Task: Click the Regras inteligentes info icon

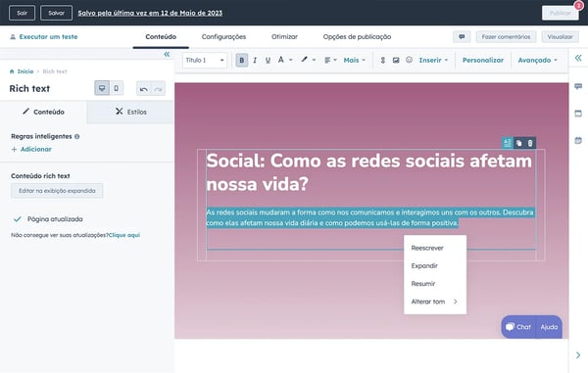Action: pos(76,136)
